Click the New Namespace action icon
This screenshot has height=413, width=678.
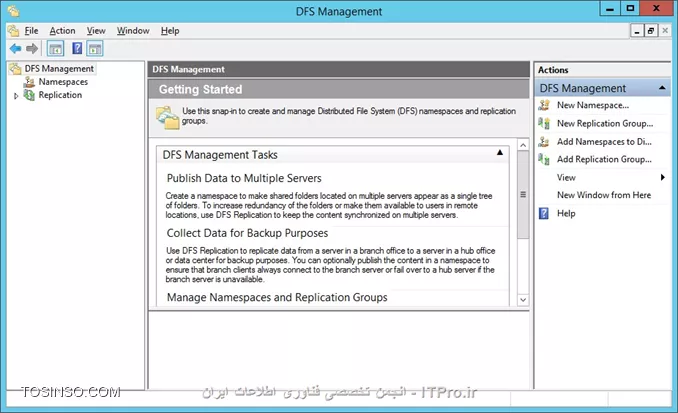(x=544, y=105)
